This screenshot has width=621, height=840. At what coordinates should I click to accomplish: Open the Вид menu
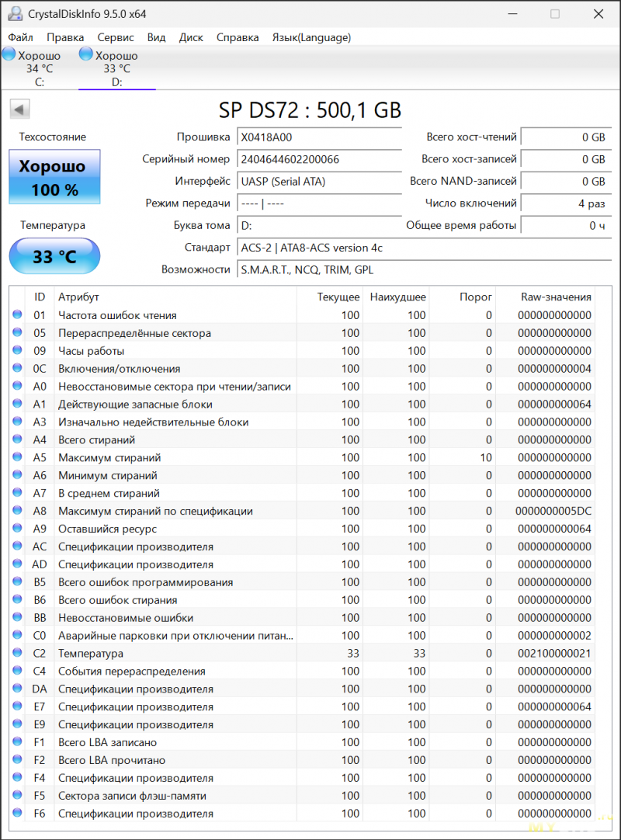pyautogui.click(x=156, y=37)
